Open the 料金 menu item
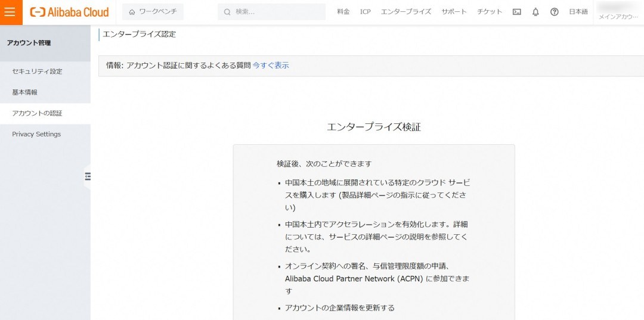 [343, 12]
